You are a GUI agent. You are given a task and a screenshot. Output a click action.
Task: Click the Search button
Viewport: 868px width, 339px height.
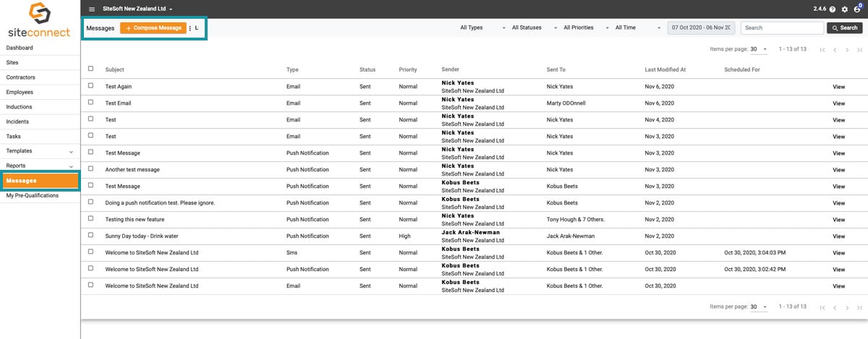[x=844, y=27]
